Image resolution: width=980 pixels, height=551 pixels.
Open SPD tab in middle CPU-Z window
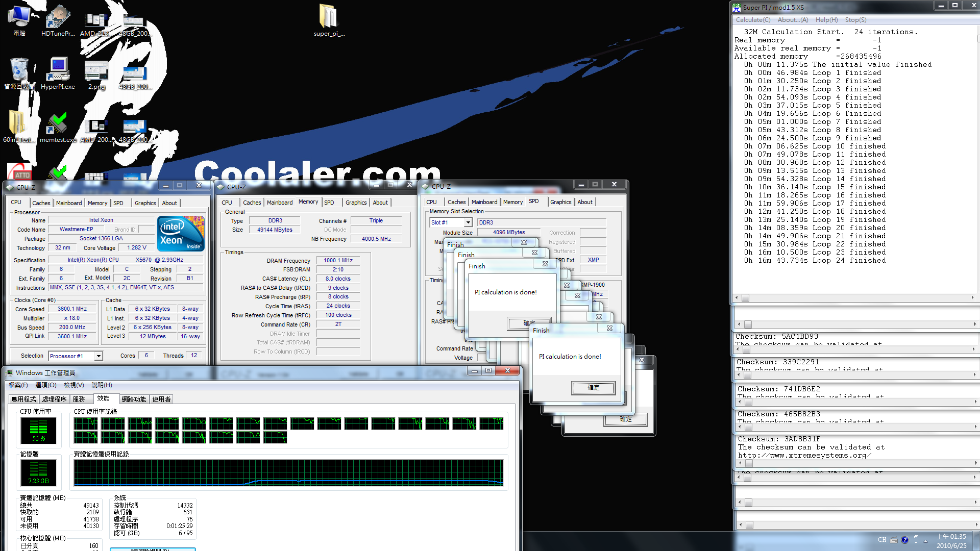pos(329,203)
